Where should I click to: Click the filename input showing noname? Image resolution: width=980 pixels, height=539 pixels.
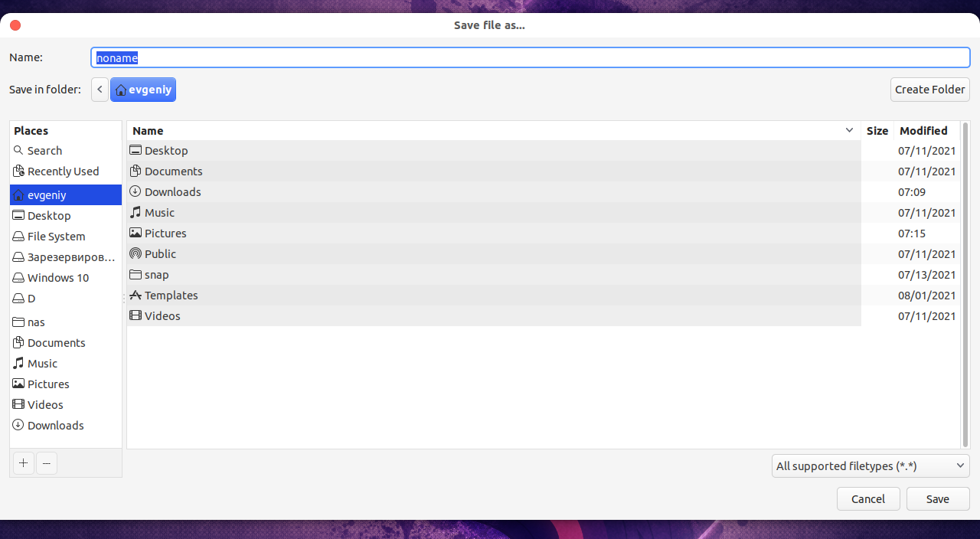[x=531, y=57]
